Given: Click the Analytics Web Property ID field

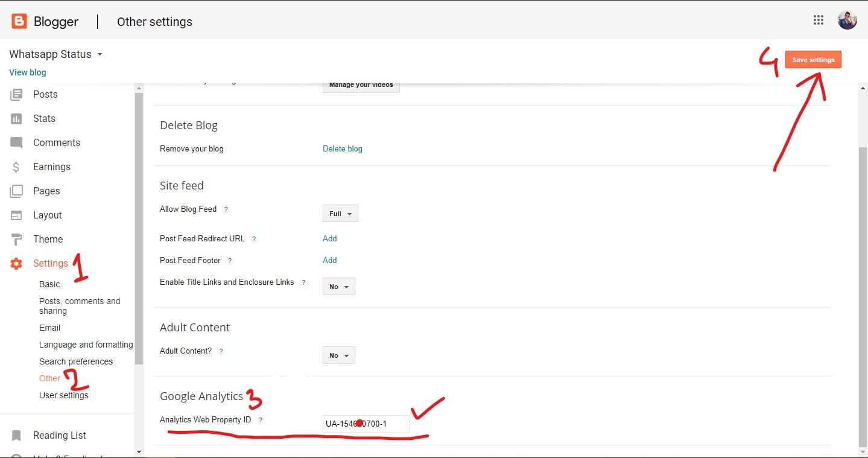Looking at the screenshot, I should click(x=366, y=424).
